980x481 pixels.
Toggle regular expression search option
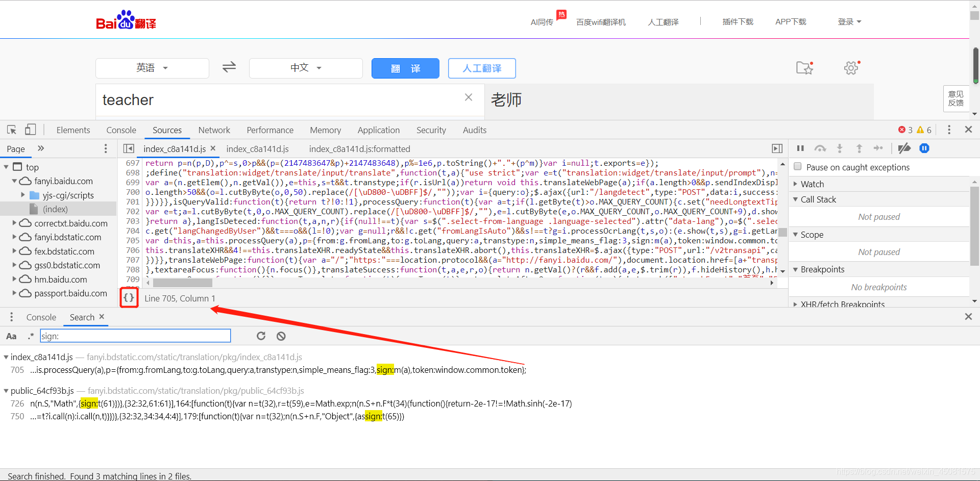[31, 336]
